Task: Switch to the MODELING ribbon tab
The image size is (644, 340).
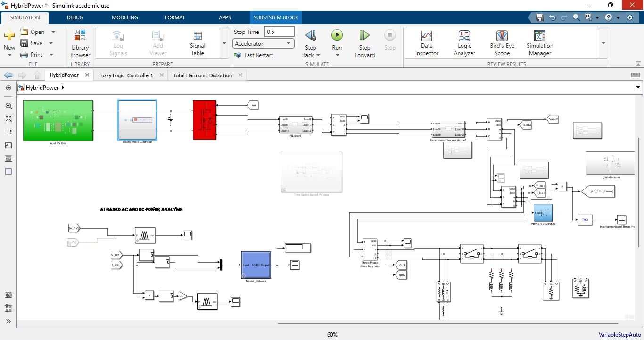Action: 124,17
